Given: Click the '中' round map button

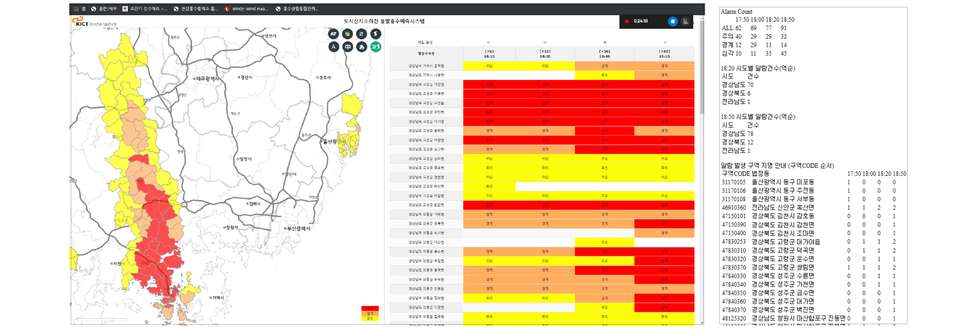Looking at the screenshot, I should click(347, 47).
